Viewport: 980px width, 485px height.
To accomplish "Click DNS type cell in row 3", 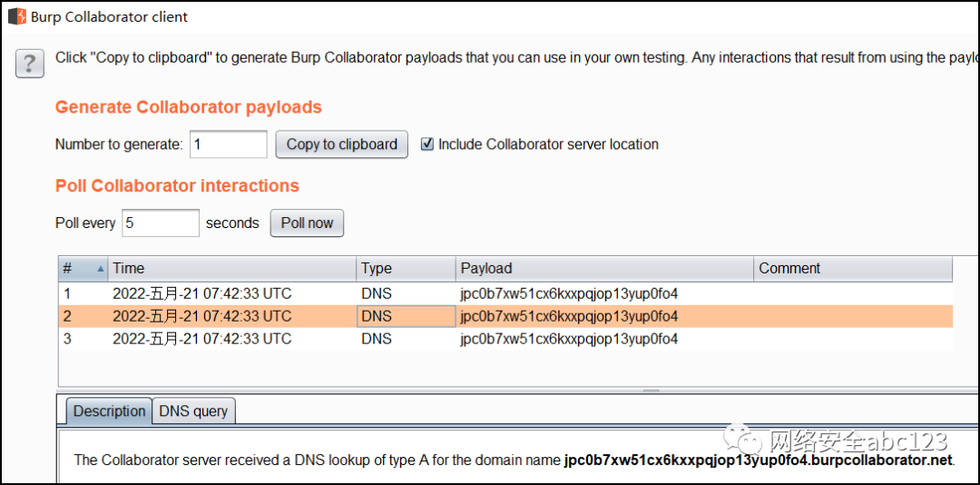I will [x=406, y=339].
